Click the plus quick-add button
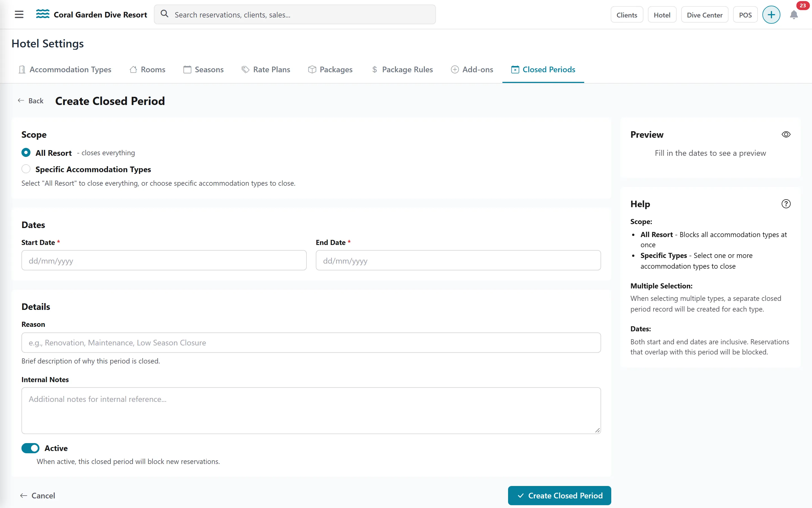 pyautogui.click(x=771, y=15)
